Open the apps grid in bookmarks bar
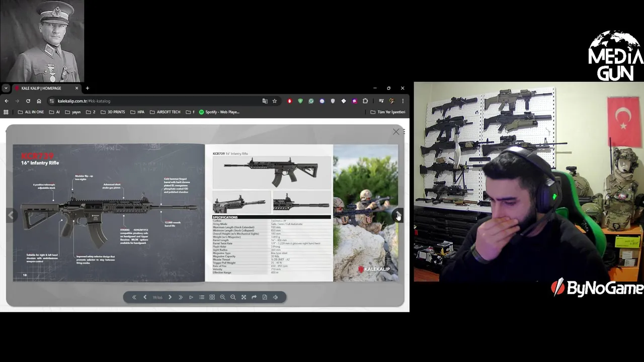The image size is (644, 362). point(6,112)
